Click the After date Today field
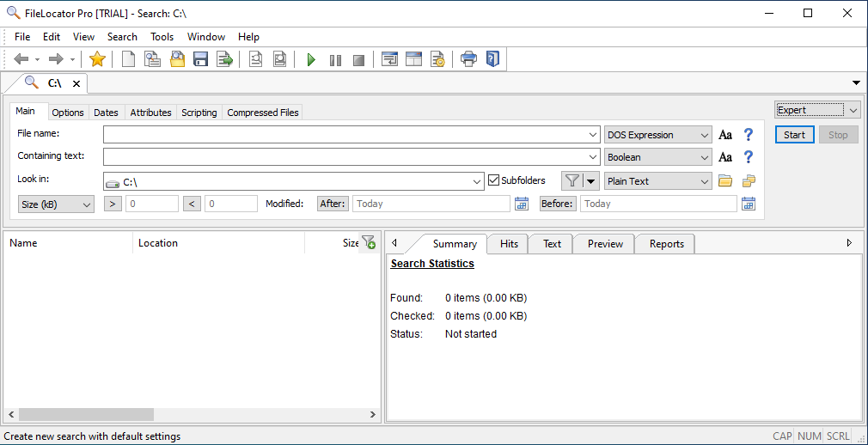 [x=431, y=204]
